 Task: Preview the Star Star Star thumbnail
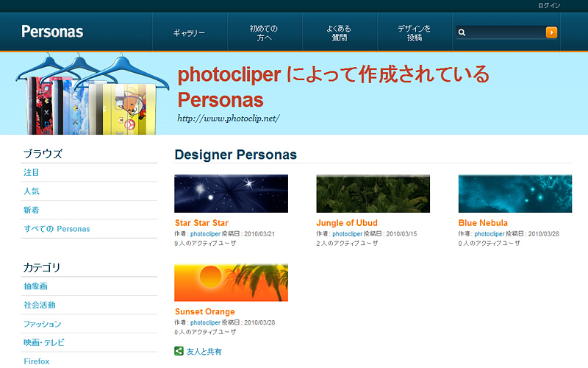tap(231, 194)
